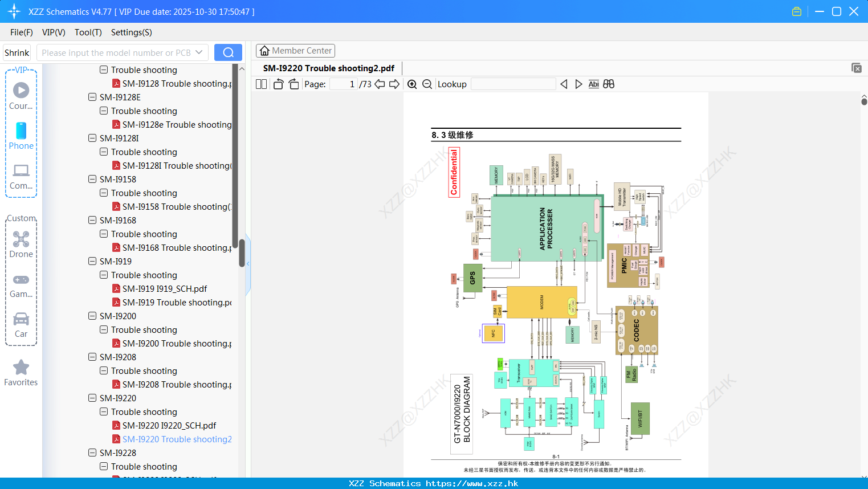Collapse the SM-I9158 node
868x489 pixels.
click(92, 179)
